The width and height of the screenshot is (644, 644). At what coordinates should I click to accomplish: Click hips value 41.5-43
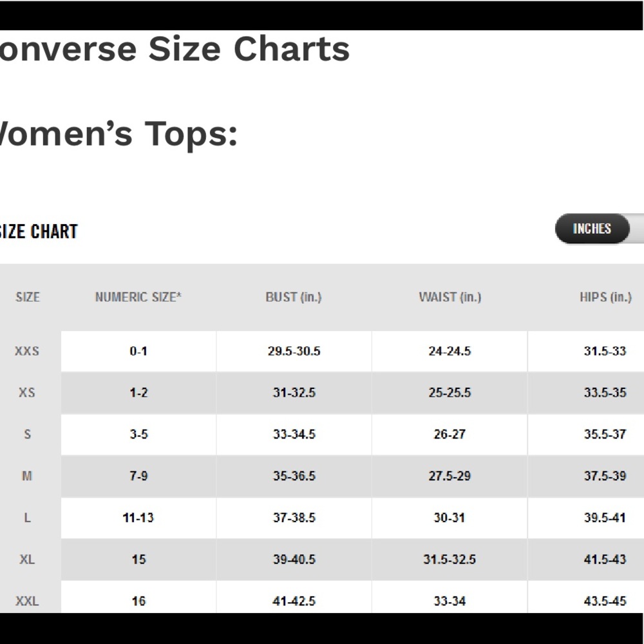[605, 560]
